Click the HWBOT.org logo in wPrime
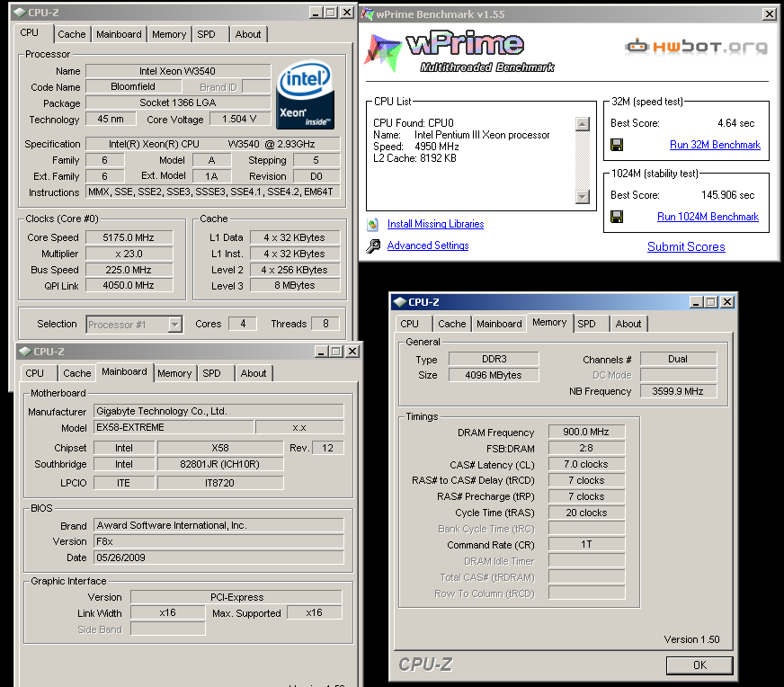The height and width of the screenshot is (687, 784). tap(696, 47)
